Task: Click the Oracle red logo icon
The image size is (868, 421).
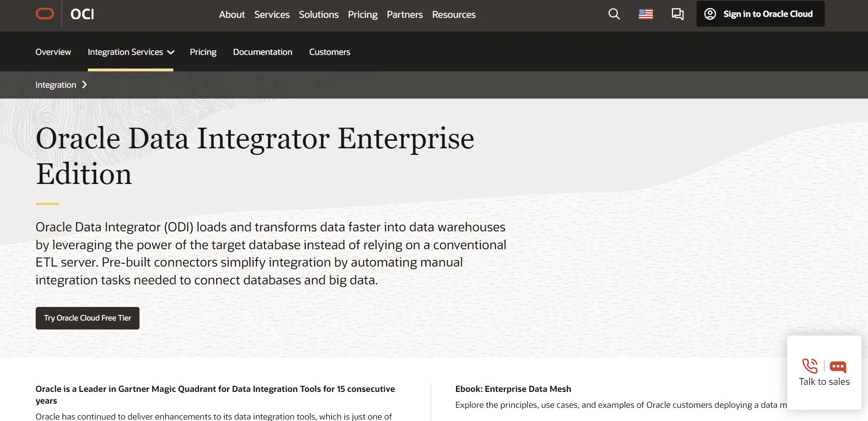Action: (x=45, y=14)
